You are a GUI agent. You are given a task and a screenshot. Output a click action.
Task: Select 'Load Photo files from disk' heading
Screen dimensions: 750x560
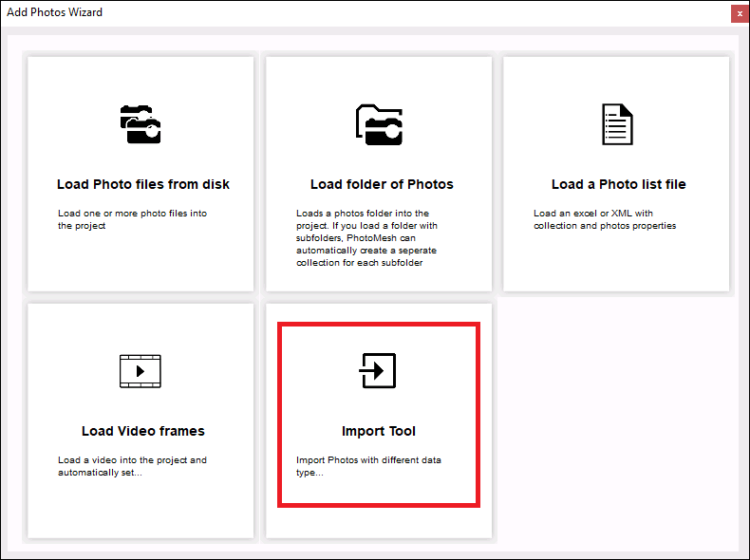click(143, 184)
